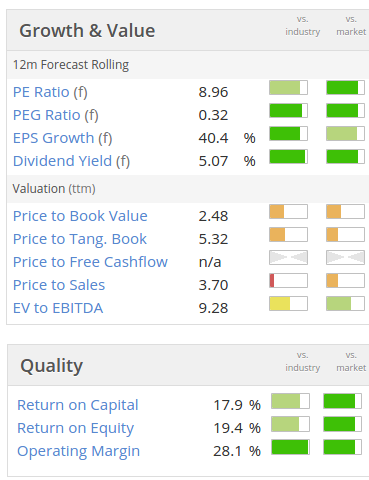This screenshot has height=480, width=369.
Task: Click Operating Margin vs. market bar
Action: 342,447
